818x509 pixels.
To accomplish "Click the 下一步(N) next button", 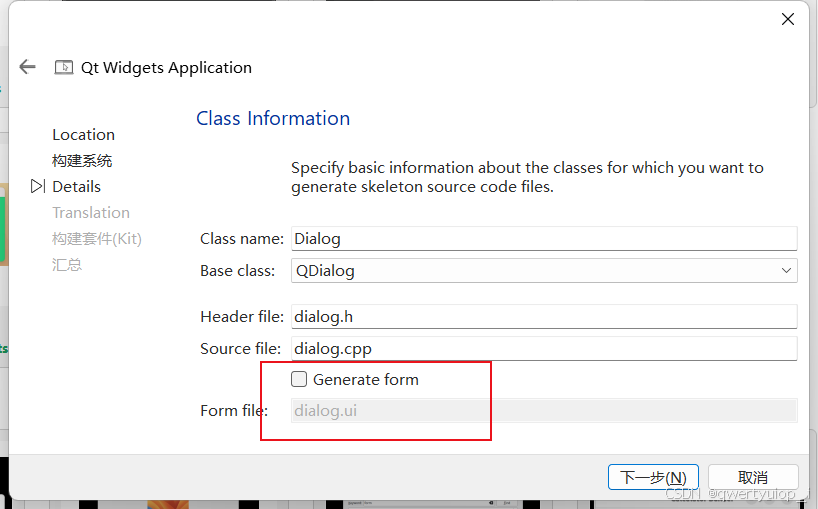I will (x=653, y=477).
